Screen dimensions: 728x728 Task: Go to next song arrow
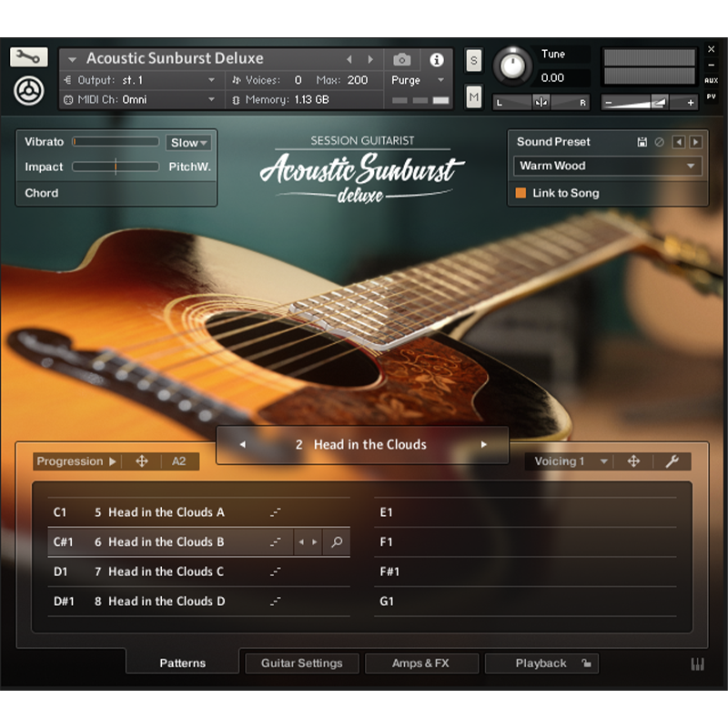483,444
